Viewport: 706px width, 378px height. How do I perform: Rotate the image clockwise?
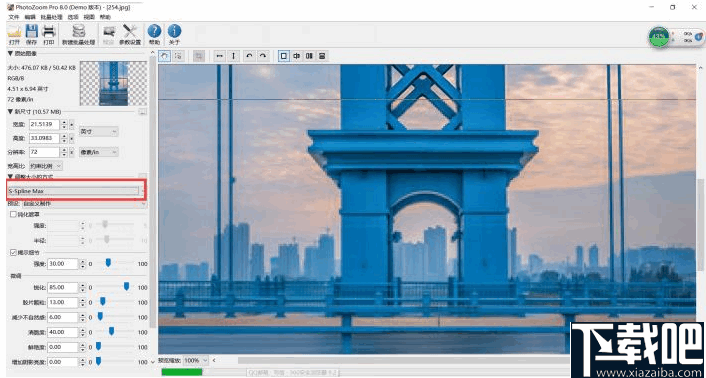pyautogui.click(x=263, y=56)
